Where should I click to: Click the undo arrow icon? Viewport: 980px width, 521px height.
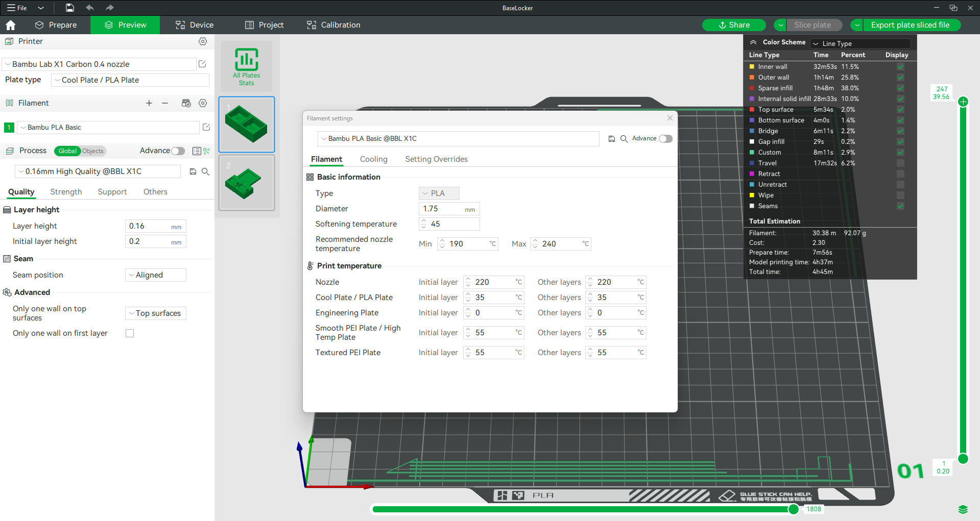(x=90, y=8)
